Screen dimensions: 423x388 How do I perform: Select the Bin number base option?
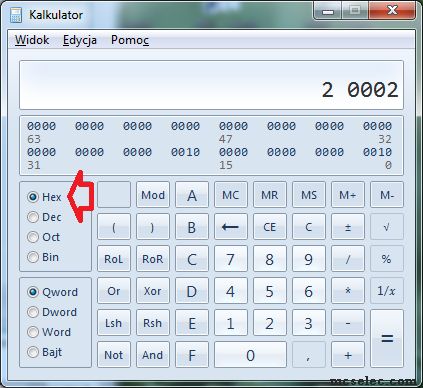pyautogui.click(x=43, y=257)
